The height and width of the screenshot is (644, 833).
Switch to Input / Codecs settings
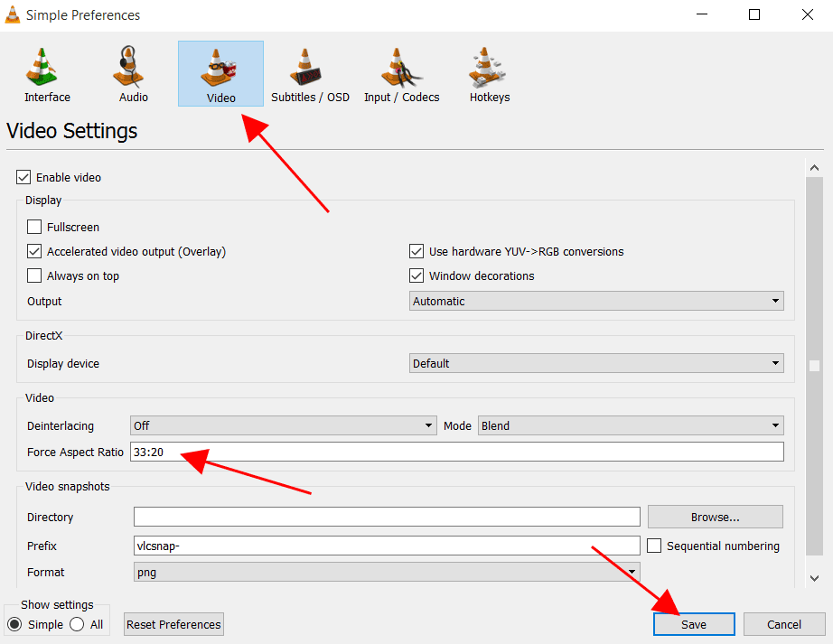(401, 74)
